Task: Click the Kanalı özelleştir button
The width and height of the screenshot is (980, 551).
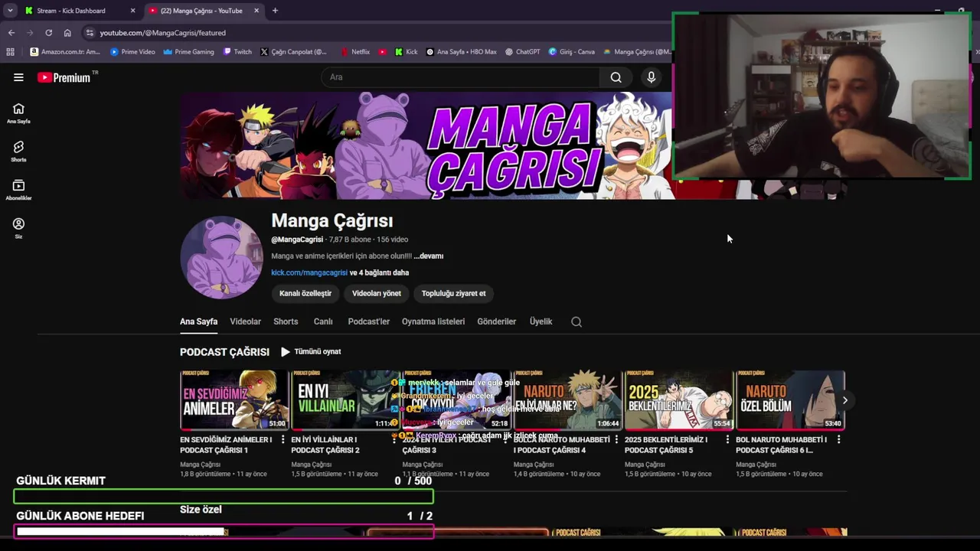Action: tap(305, 293)
